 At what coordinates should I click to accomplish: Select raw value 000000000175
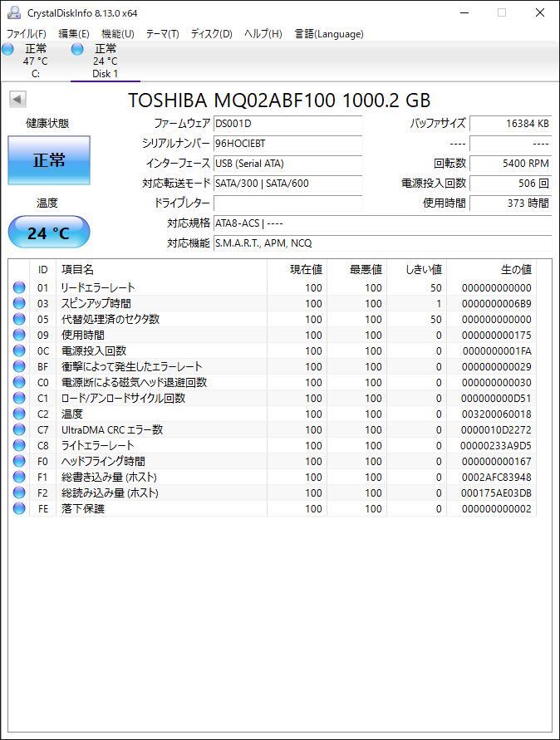[496, 335]
